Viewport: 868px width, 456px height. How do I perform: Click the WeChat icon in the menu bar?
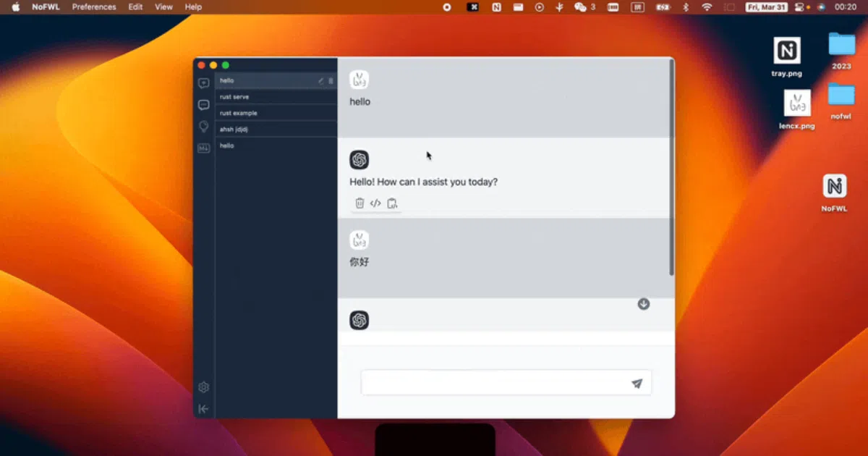580,7
